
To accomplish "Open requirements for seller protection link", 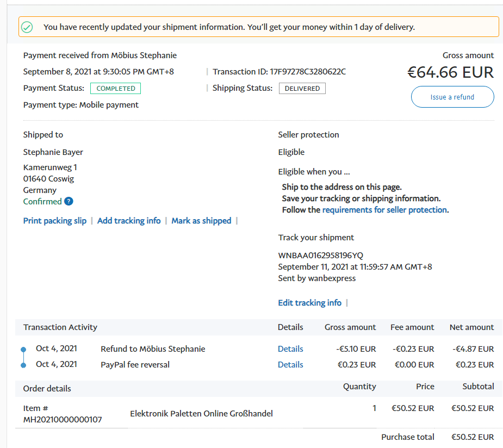I will tap(384, 210).
